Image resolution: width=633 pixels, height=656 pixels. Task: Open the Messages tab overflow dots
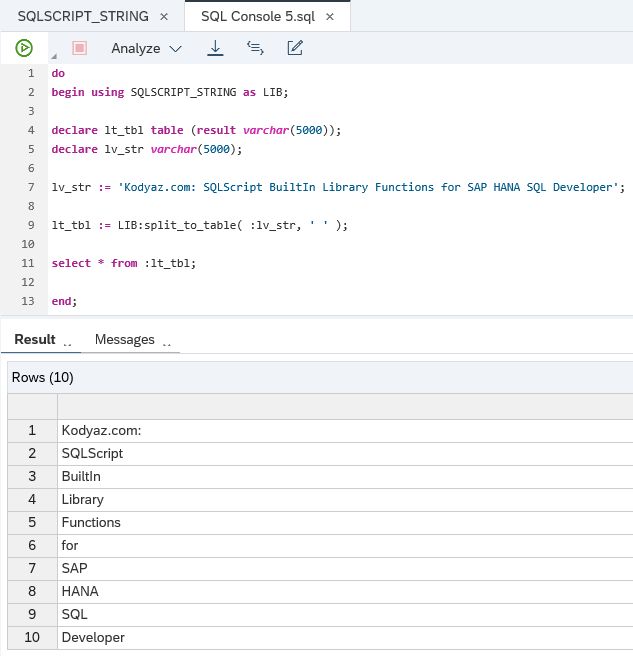point(167,345)
